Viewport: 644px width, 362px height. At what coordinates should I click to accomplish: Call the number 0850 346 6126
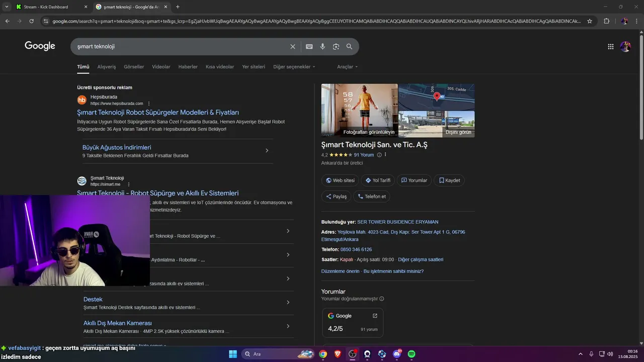(356, 249)
